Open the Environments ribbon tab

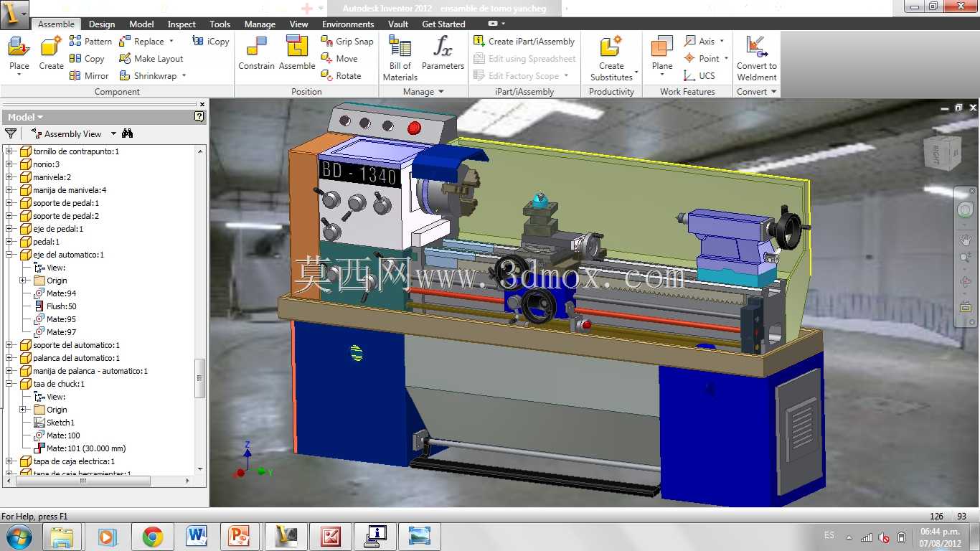348,24
